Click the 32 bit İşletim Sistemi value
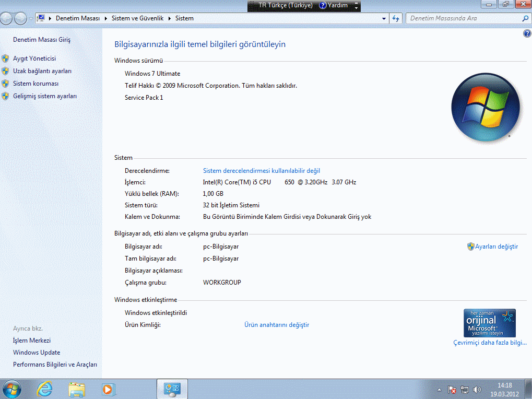This screenshot has height=399, width=532. 231,205
